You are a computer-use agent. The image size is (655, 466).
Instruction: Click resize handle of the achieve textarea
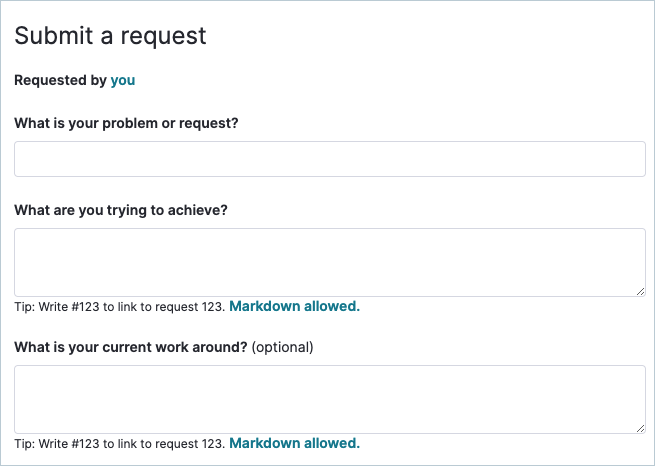[640, 291]
